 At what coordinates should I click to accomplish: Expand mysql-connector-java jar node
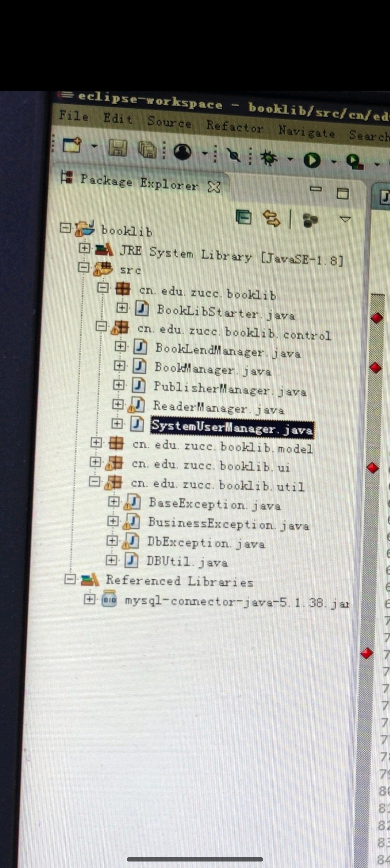89,599
